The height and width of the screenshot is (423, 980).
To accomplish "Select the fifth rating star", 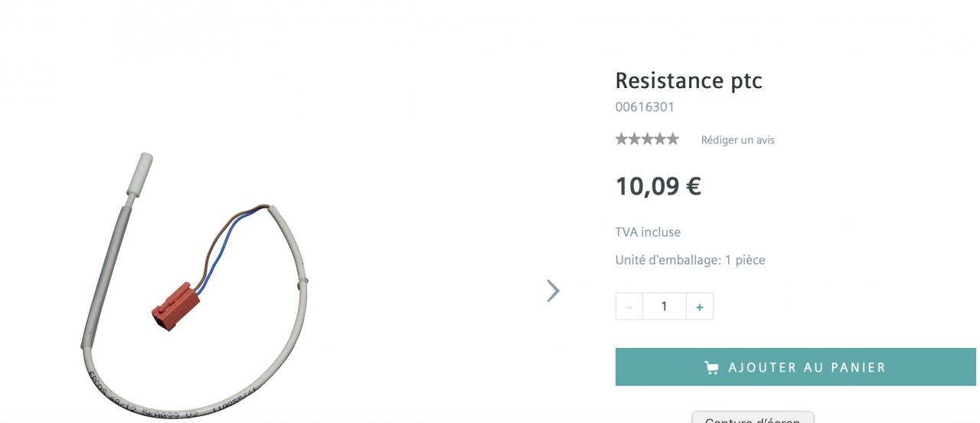I will tap(672, 139).
